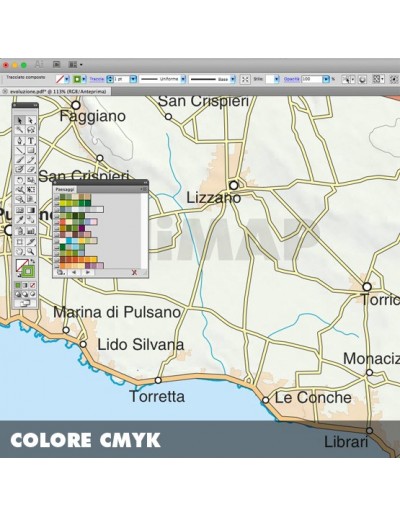Viewport: 400px width, 517px height.
Task: Open the opacity value dropdown arrow
Action: (326, 79)
